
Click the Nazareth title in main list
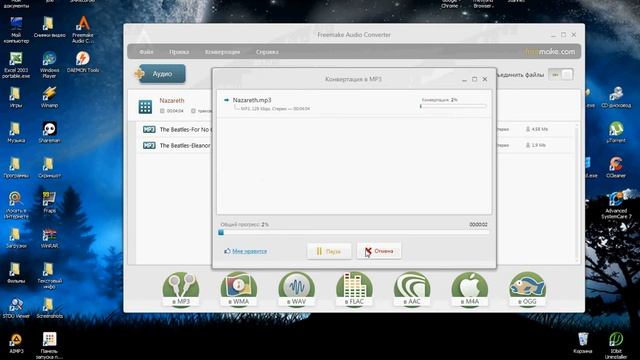click(x=172, y=100)
